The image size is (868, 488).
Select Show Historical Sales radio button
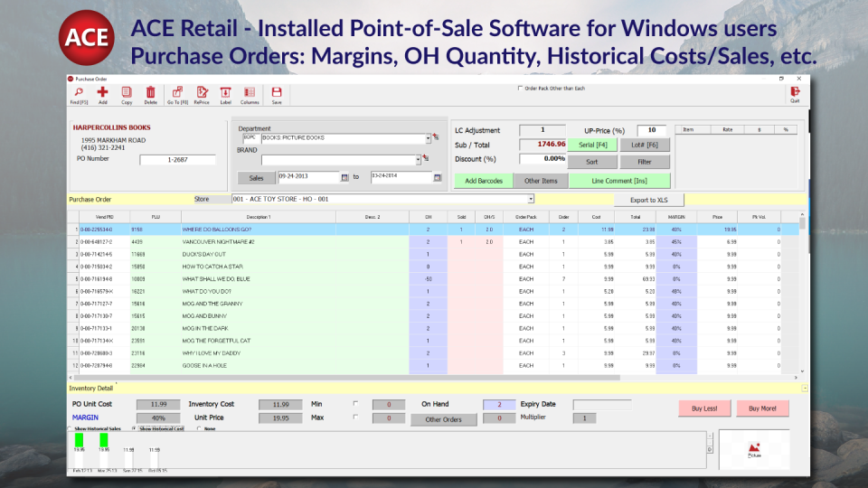pyautogui.click(x=71, y=428)
